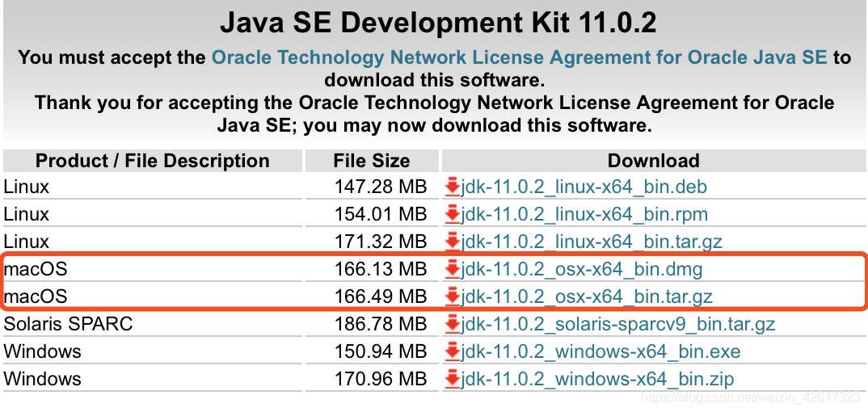
Task: Open Oracle Technology Network License Agreement link
Action: tap(519, 57)
